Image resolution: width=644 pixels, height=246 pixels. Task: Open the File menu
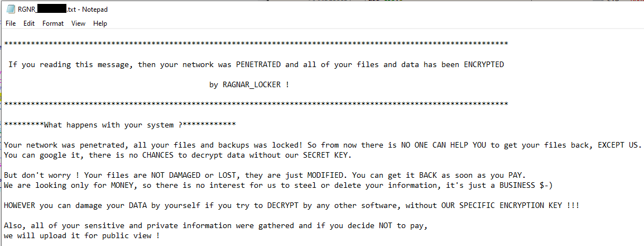[11, 23]
